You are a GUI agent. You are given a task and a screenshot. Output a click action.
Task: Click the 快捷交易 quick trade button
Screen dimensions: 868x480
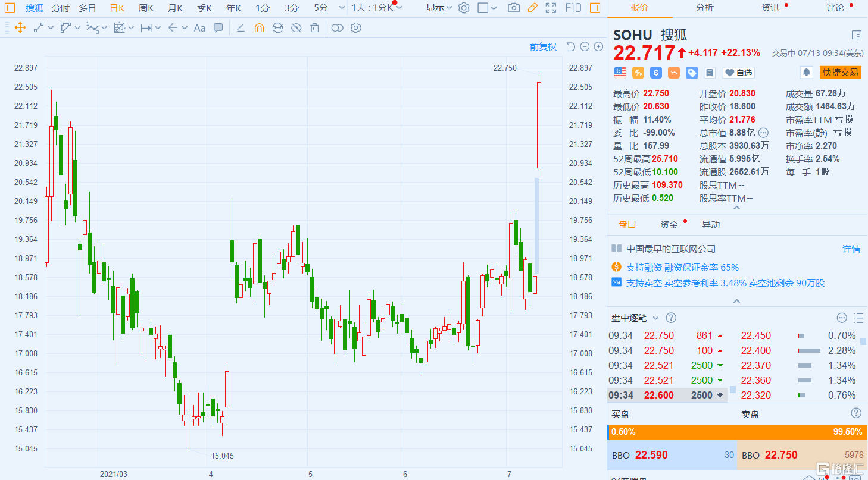(841, 73)
